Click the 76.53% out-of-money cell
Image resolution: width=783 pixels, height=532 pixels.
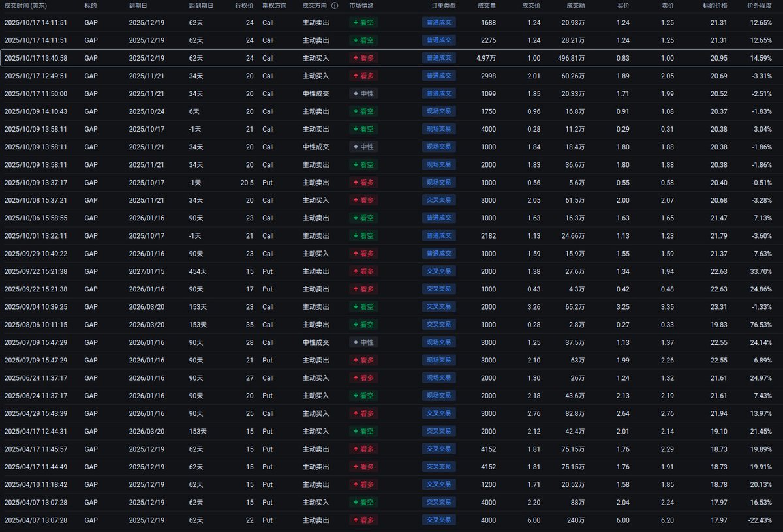tap(761, 325)
